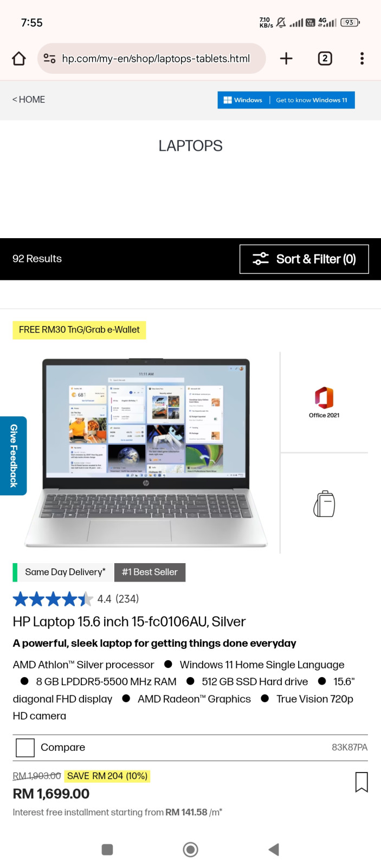Viewport: 381px width, 868px height.
Task: Tap Android back navigation button
Action: (x=274, y=850)
